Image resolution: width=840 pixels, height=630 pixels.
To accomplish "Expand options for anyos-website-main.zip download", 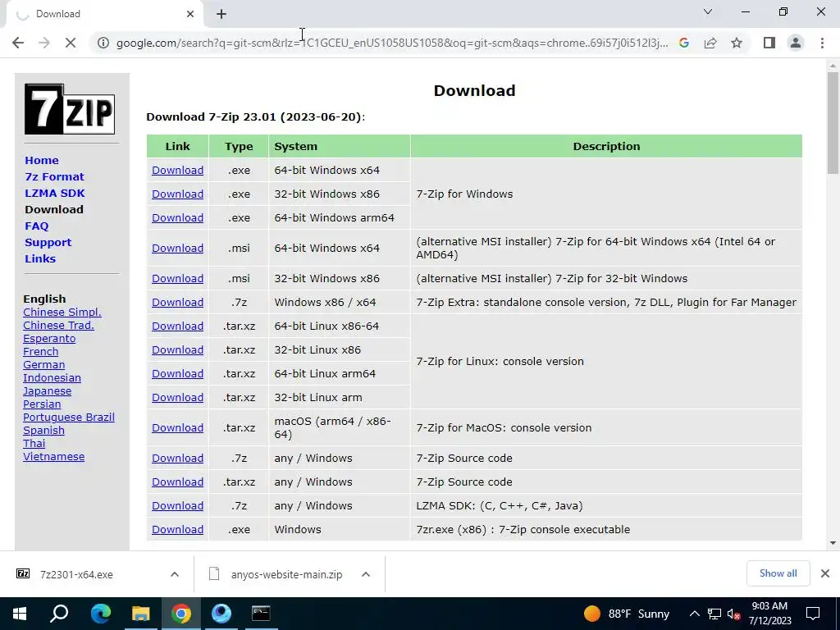I will (366, 574).
